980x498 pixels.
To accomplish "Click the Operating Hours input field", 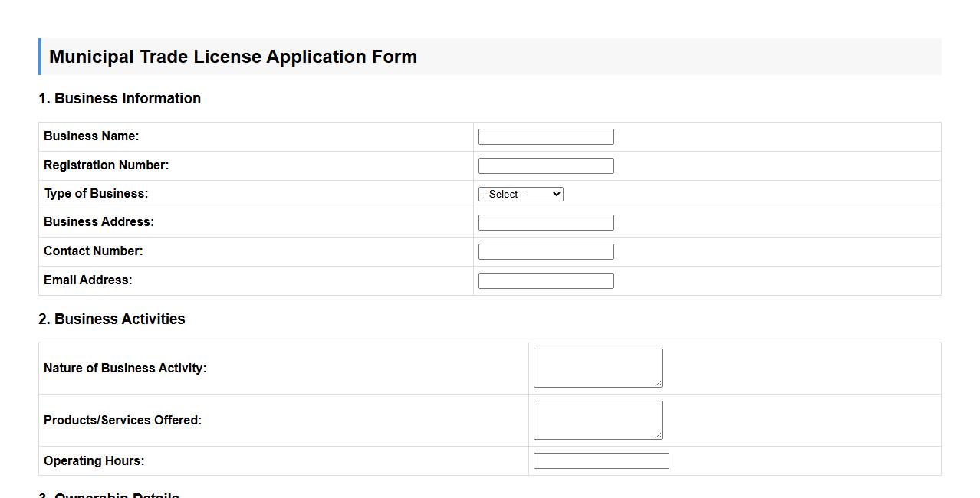I will click(601, 460).
